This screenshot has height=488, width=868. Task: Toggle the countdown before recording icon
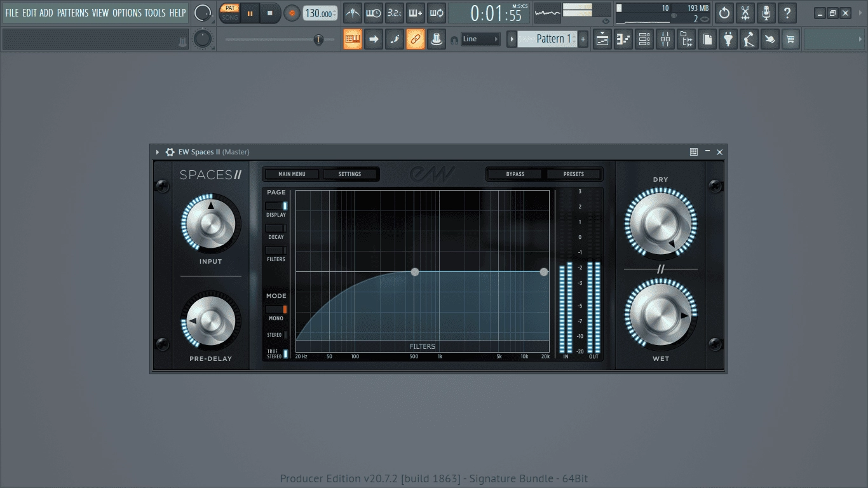tap(395, 13)
